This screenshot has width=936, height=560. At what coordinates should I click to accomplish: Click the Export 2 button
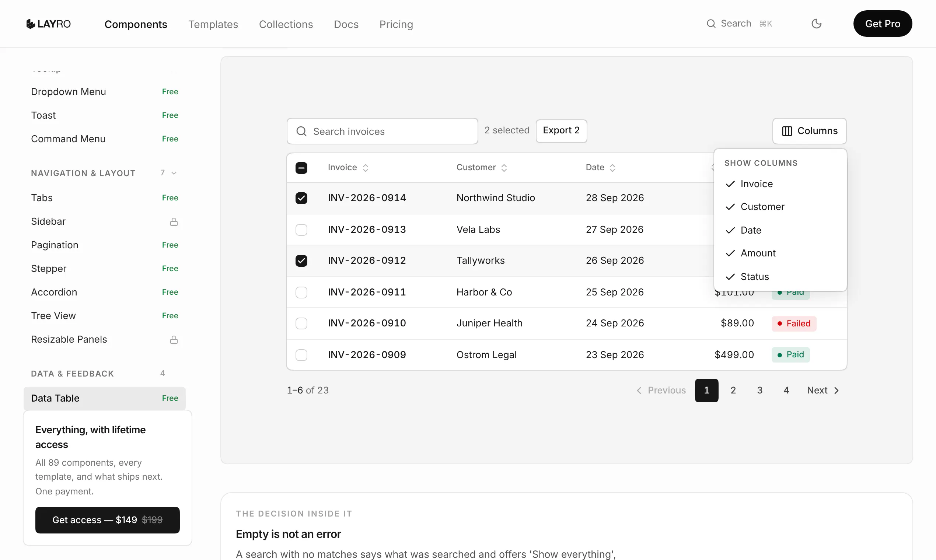561,130
